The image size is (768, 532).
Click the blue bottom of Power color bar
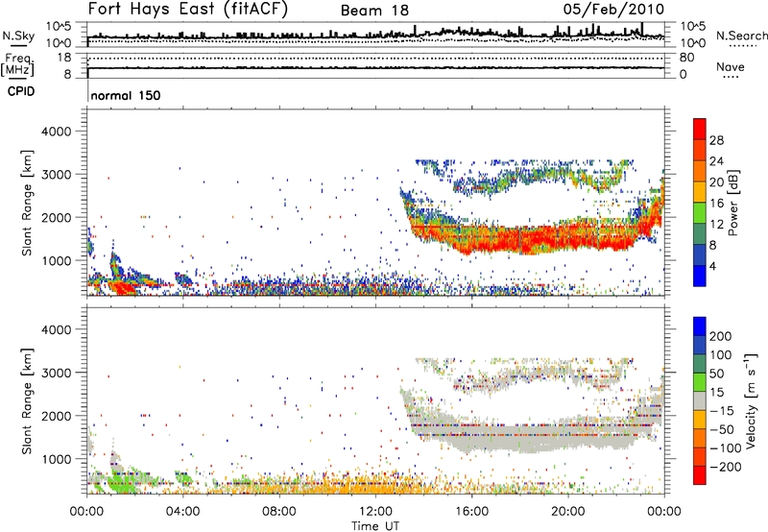[700, 276]
